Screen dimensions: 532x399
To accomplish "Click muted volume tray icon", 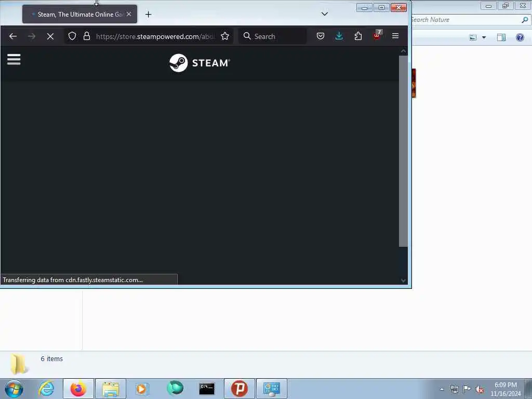I will click(x=480, y=389).
